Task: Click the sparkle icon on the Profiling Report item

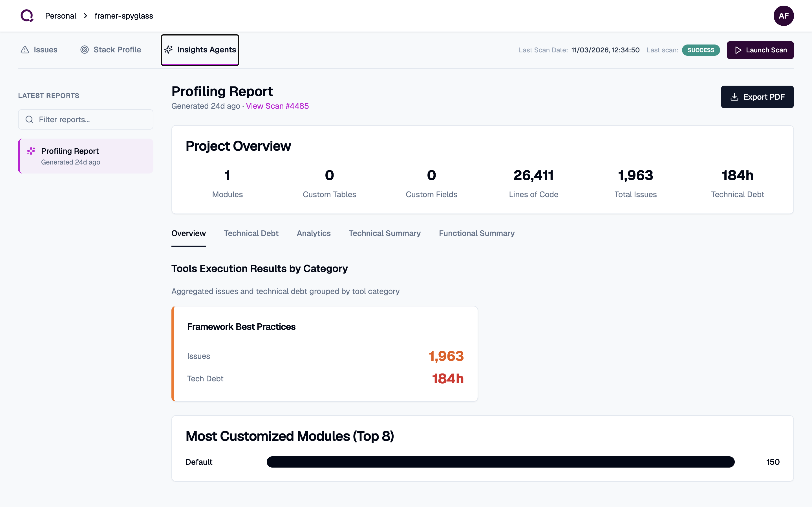Action: 31,151
